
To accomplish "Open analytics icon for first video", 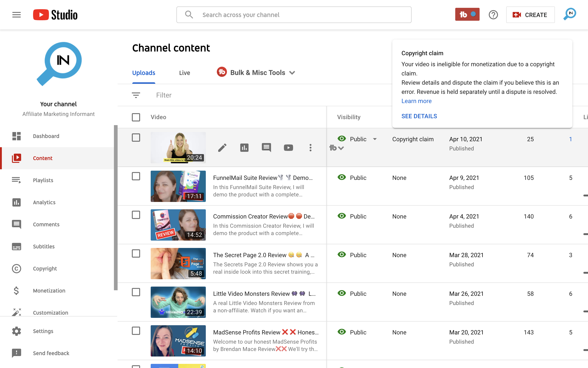I will point(244,147).
